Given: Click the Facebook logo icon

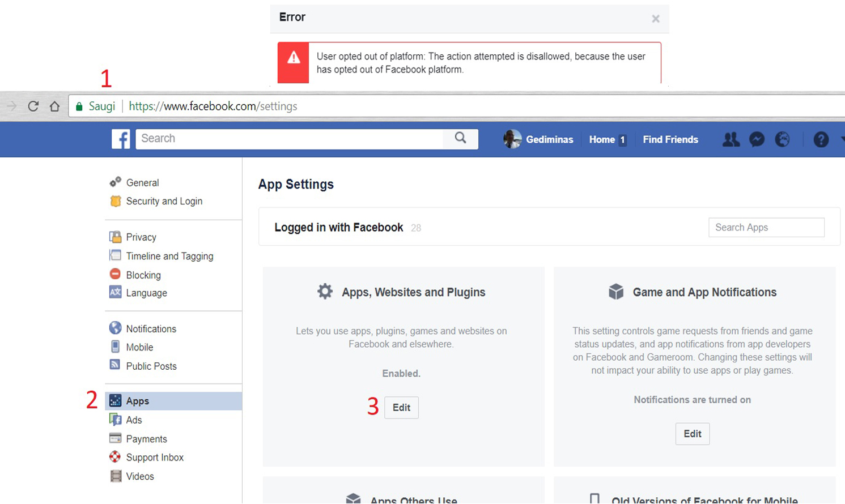Looking at the screenshot, I should [x=121, y=139].
